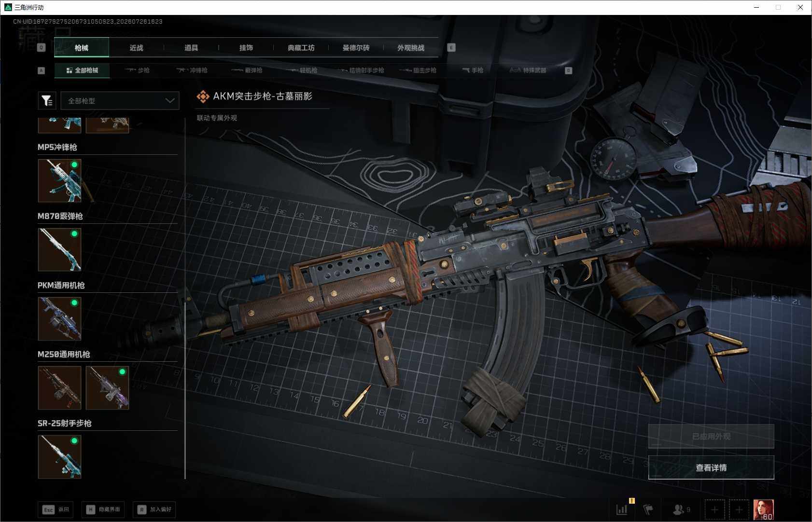The height and width of the screenshot is (522, 812).
Task: Open the 道具 items tab
Action: (x=191, y=48)
